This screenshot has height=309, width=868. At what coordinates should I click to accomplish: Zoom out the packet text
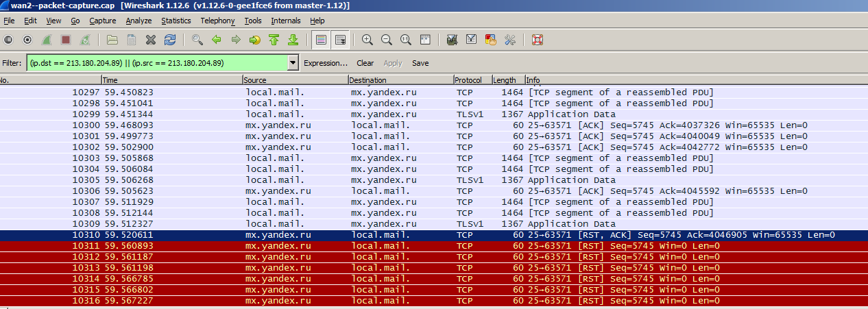386,40
